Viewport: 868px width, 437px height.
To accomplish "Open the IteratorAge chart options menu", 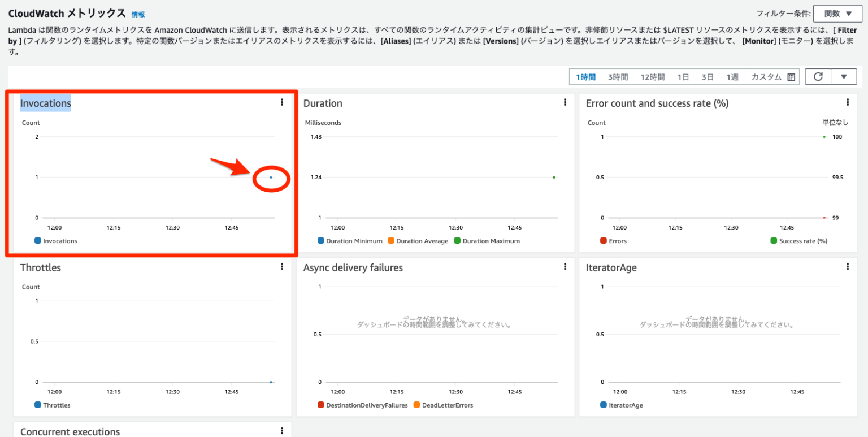I will pyautogui.click(x=848, y=267).
